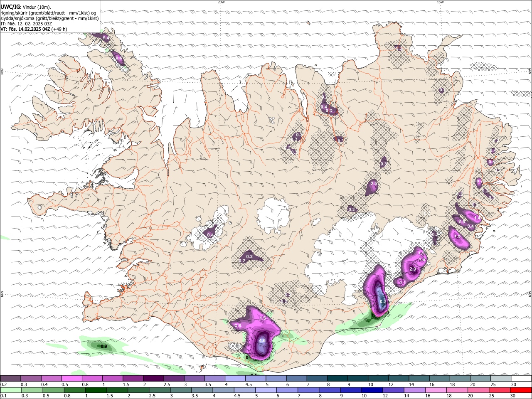
Task: Select the darkest green 1 mm rain swatch
Action: point(96,390)
